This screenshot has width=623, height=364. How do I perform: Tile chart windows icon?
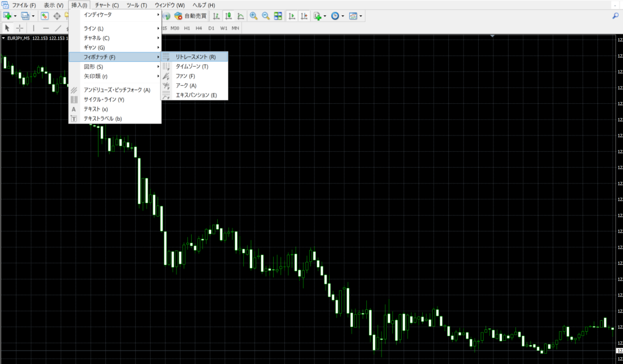[x=278, y=16]
